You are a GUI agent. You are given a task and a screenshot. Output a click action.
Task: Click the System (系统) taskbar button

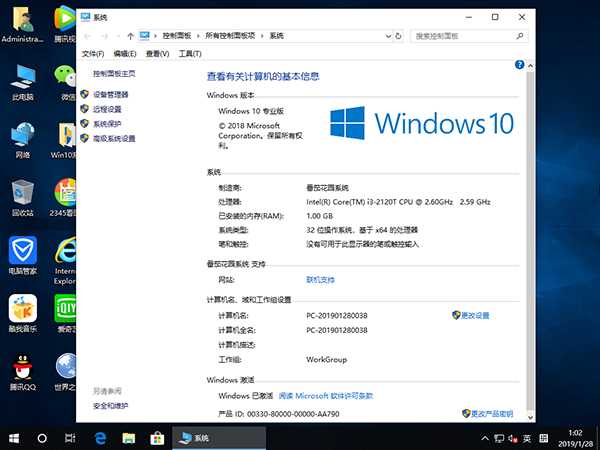pos(219,438)
